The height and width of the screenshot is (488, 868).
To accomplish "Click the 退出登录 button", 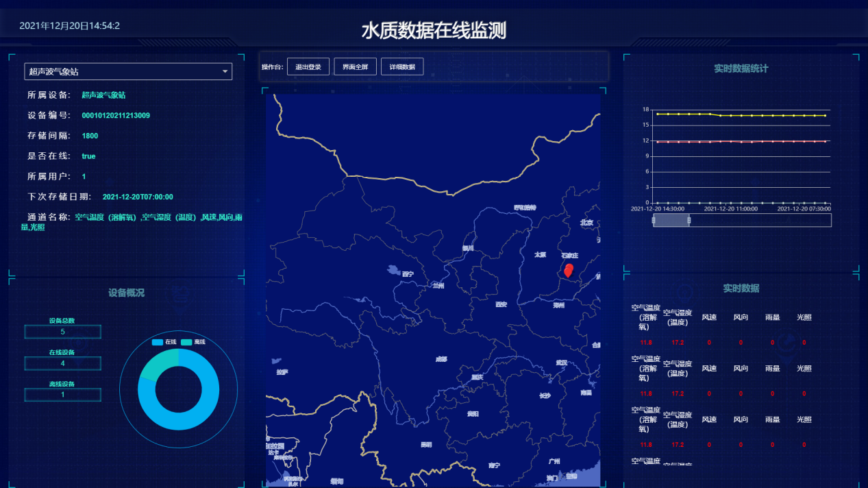I will (308, 66).
